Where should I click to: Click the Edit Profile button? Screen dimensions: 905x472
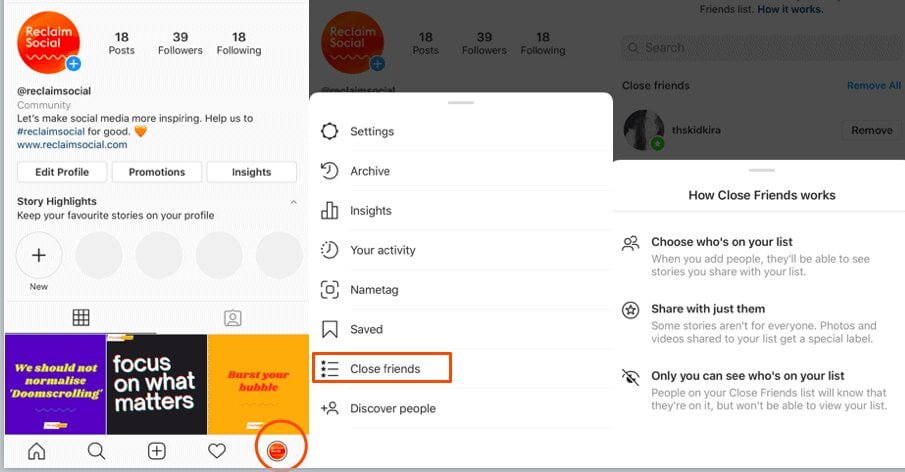pos(62,172)
